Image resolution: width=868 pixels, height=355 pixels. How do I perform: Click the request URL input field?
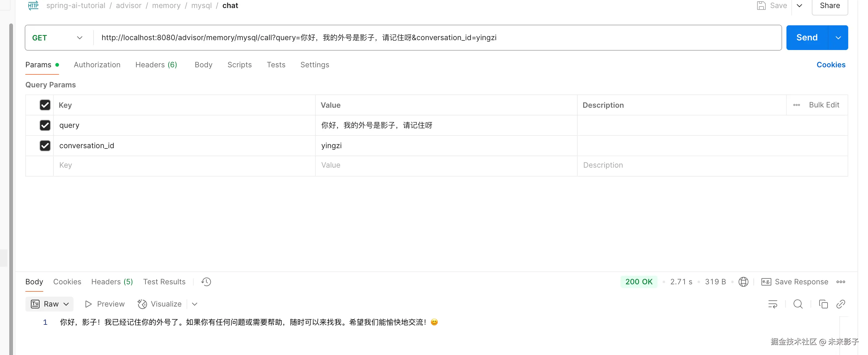(438, 38)
